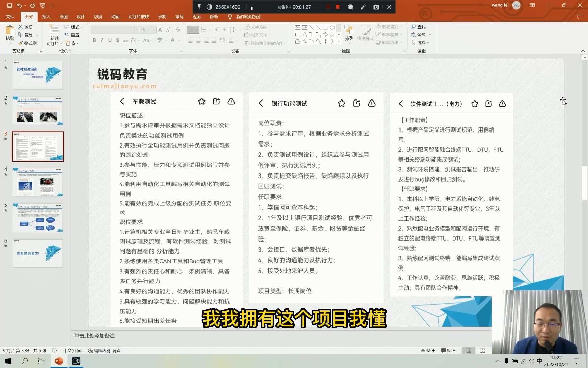Switch to the Transitions (切换) tab

tap(98, 17)
